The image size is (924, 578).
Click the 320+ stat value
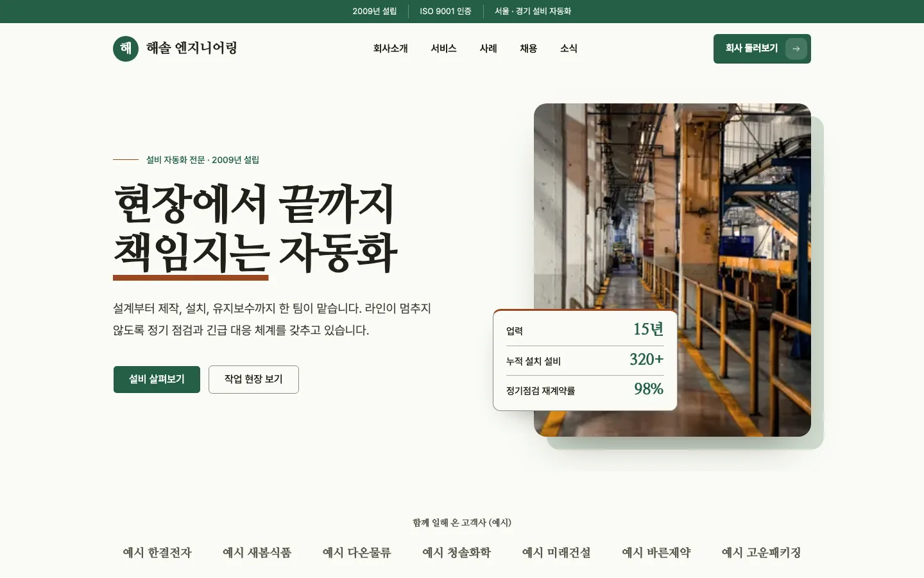click(x=646, y=360)
